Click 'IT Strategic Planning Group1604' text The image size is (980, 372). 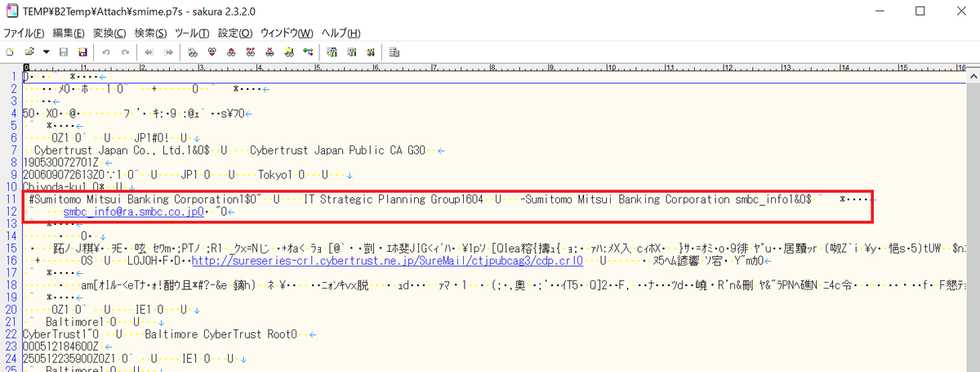pos(394,199)
